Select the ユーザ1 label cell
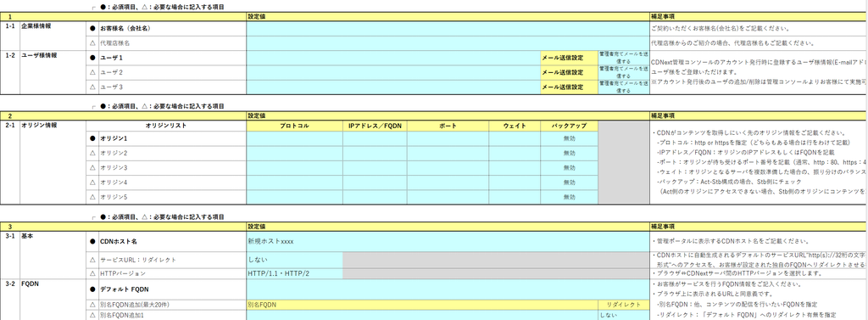Image resolution: width=868 pixels, height=320 pixels. point(173,58)
